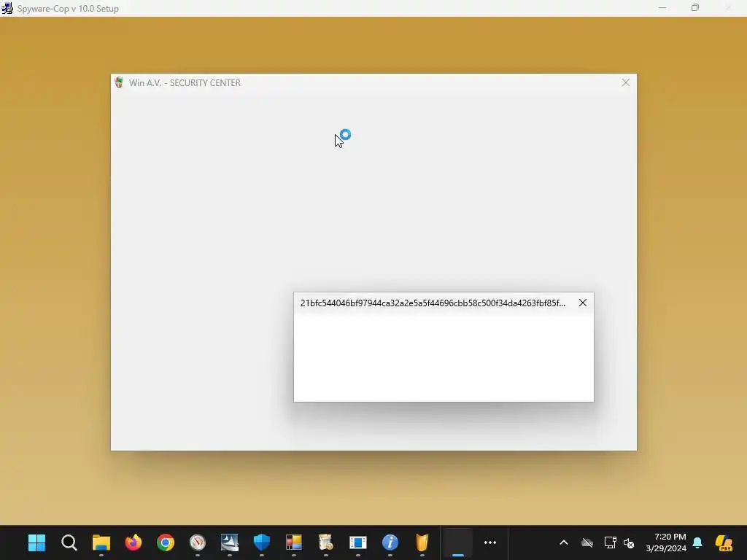The image size is (747, 560).
Task: Click the Spyware-Cop Setup title icon
Action: (x=7, y=8)
